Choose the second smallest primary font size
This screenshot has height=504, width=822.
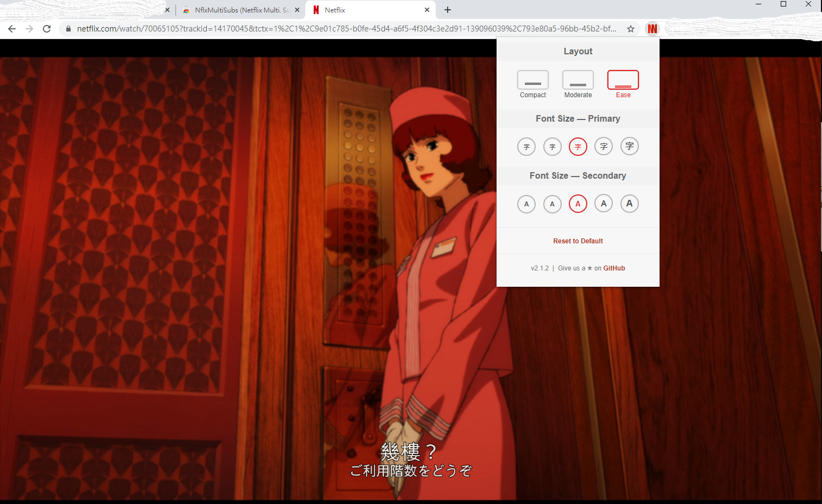tap(553, 147)
